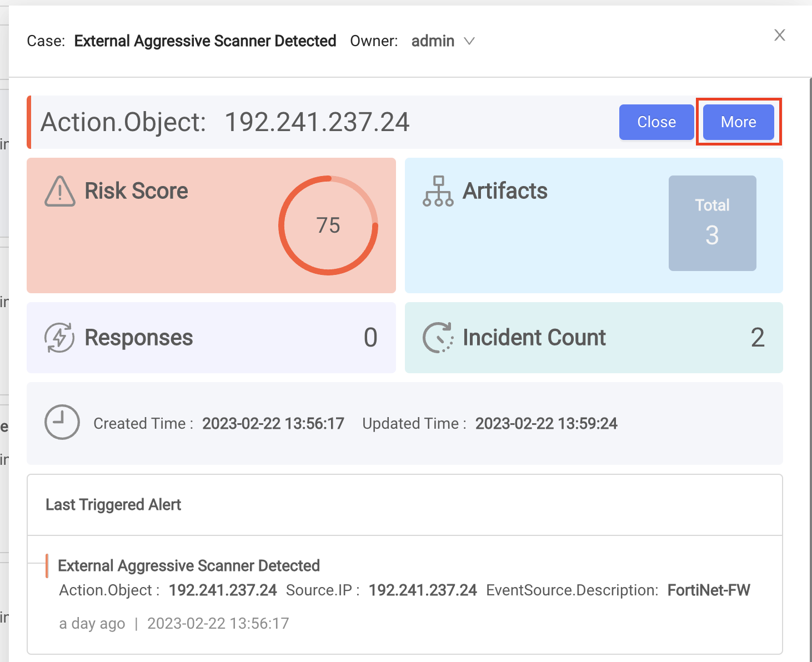
Task: Expand the owner chevron arrow
Action: pos(469,41)
